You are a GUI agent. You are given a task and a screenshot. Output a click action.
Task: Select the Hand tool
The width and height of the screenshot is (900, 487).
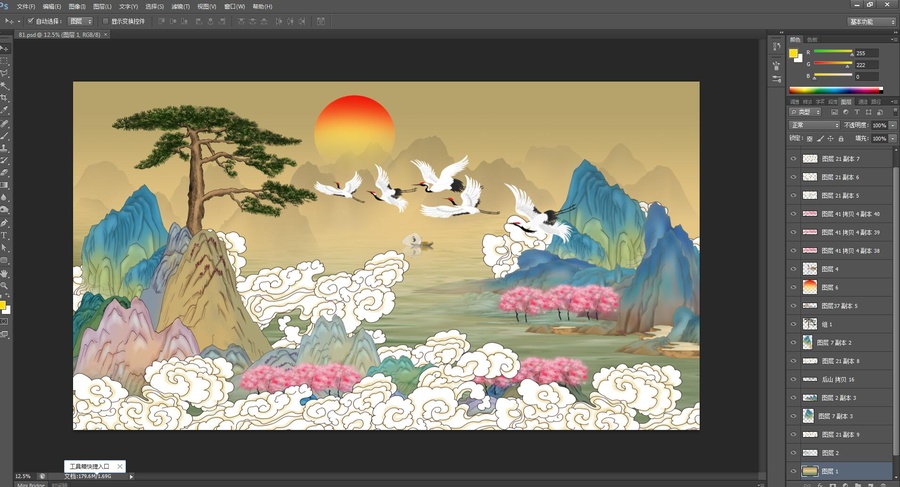coord(5,273)
